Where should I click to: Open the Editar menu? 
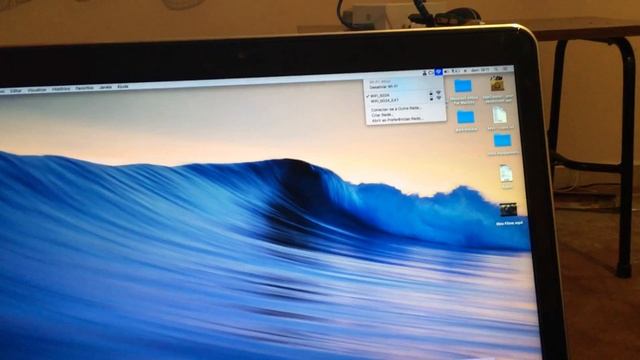(16, 91)
